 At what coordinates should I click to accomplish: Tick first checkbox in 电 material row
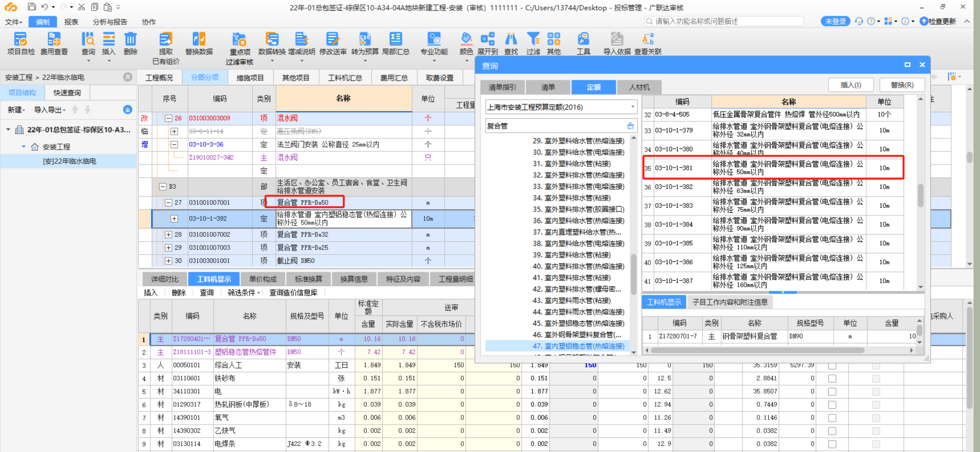click(x=832, y=392)
